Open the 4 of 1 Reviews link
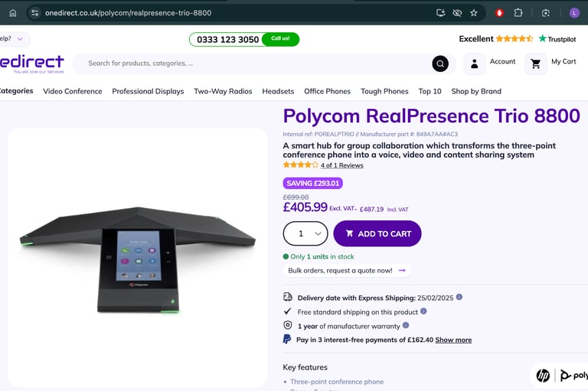This screenshot has height=391, width=588. (x=341, y=165)
